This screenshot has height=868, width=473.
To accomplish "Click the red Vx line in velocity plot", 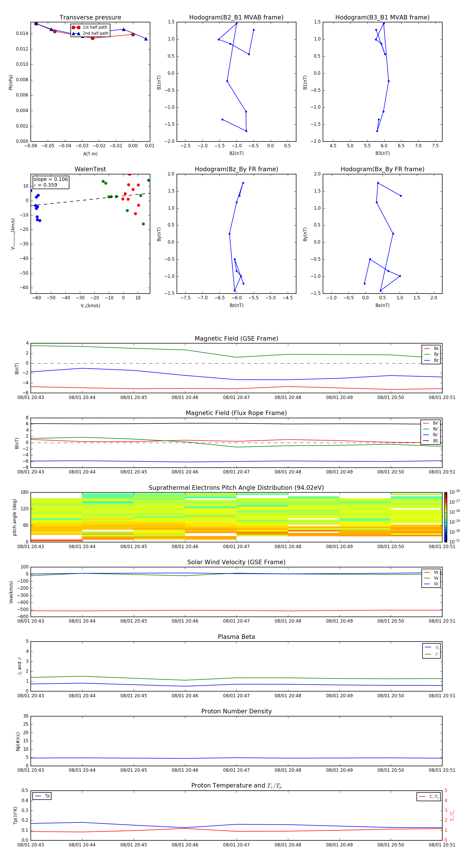I will tap(236, 610).
